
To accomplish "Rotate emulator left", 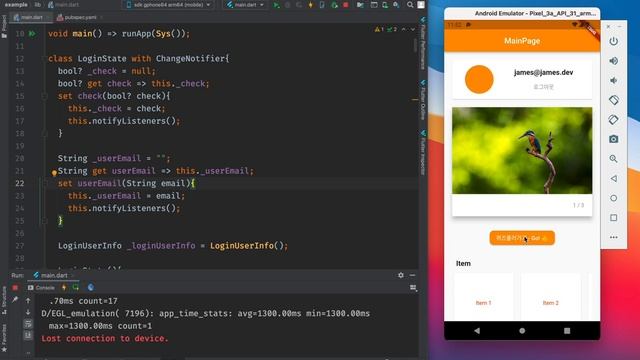I will (613, 100).
